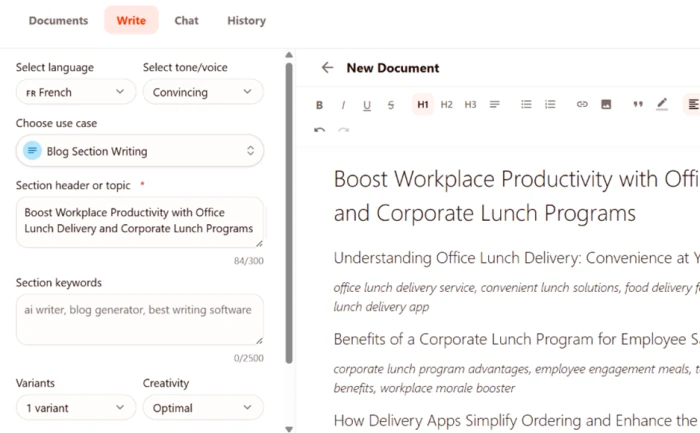Toggle Heading 2 style
The height and width of the screenshot is (433, 700).
tap(446, 104)
